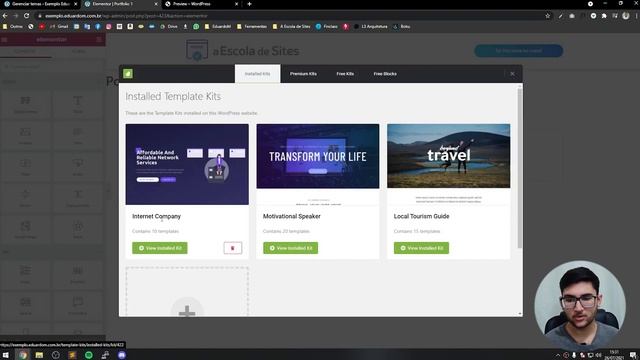Viewport: 640px width, 360px height.
Task: Open the A Escola de Sites bookmarks folder
Action: tap(291, 27)
